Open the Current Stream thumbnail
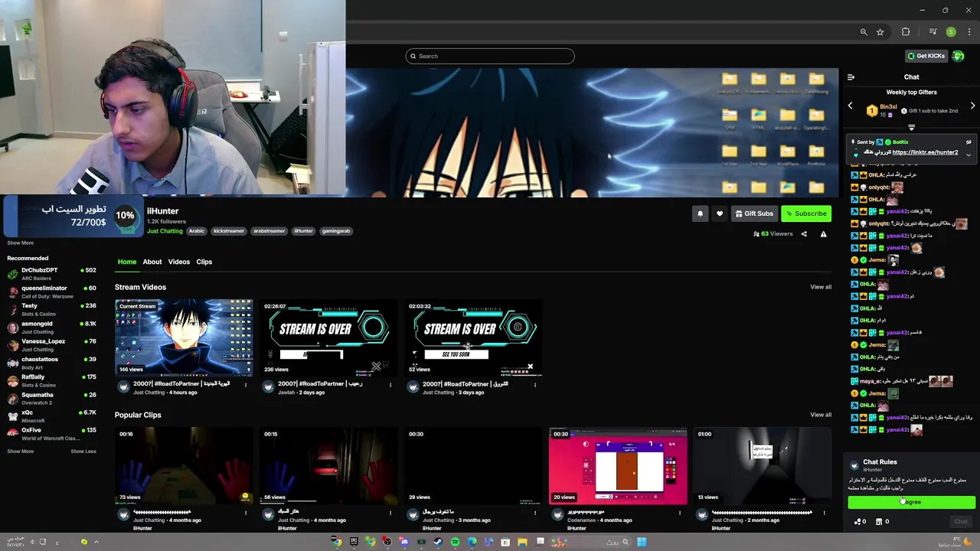Screen dimensions: 980x551 pos(184,337)
